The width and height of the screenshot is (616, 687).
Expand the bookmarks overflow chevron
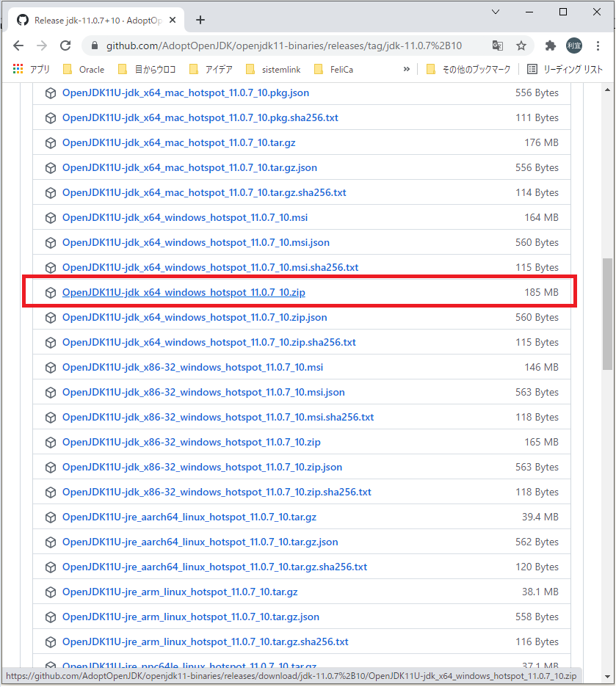(x=407, y=70)
